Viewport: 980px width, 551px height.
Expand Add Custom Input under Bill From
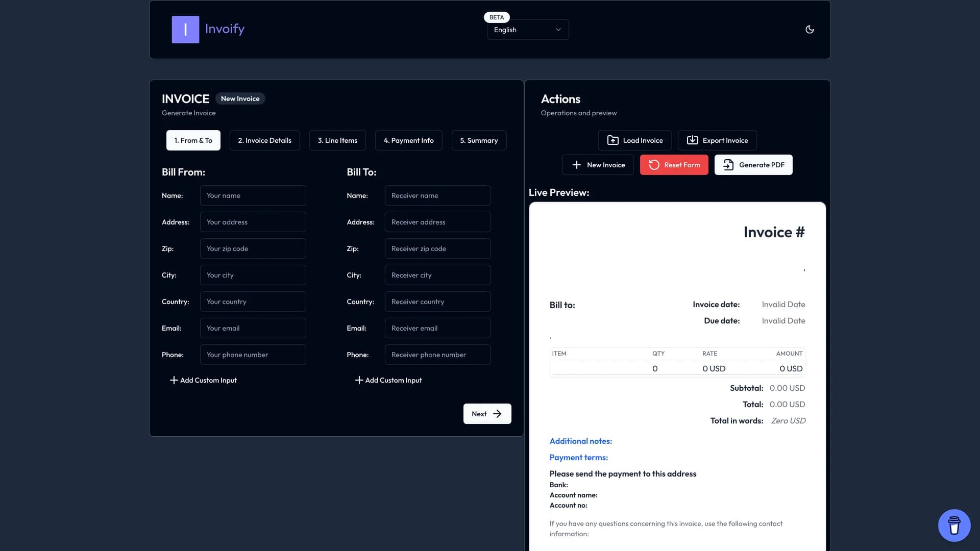[x=203, y=380]
